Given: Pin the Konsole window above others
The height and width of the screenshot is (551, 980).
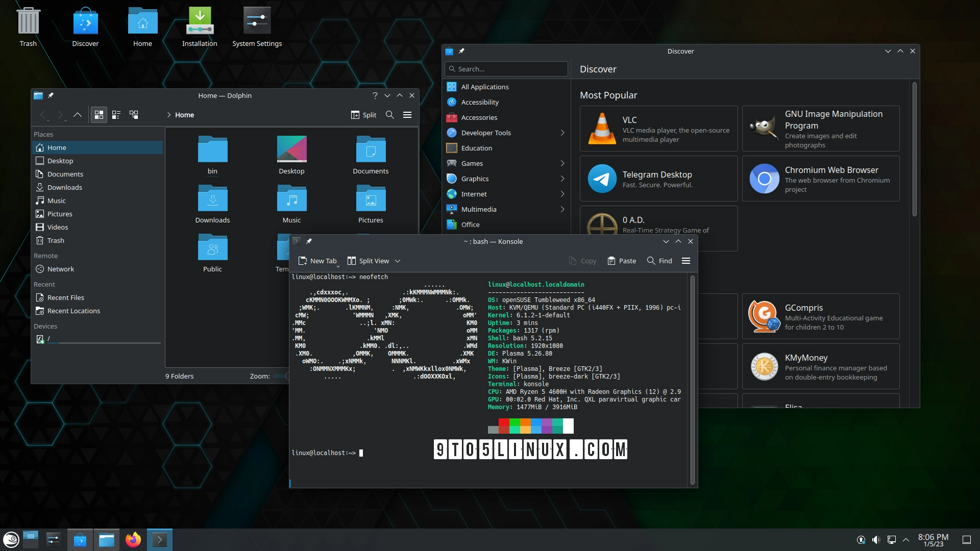Looking at the screenshot, I should coord(309,241).
